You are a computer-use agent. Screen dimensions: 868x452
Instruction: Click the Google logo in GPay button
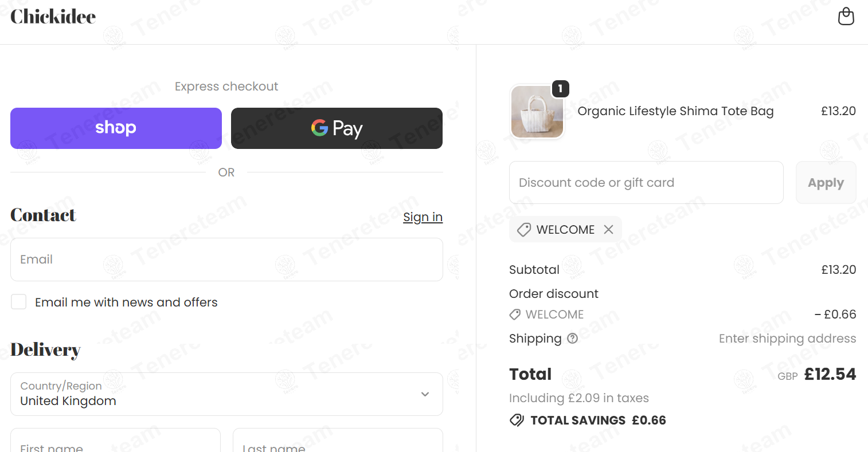click(x=319, y=128)
